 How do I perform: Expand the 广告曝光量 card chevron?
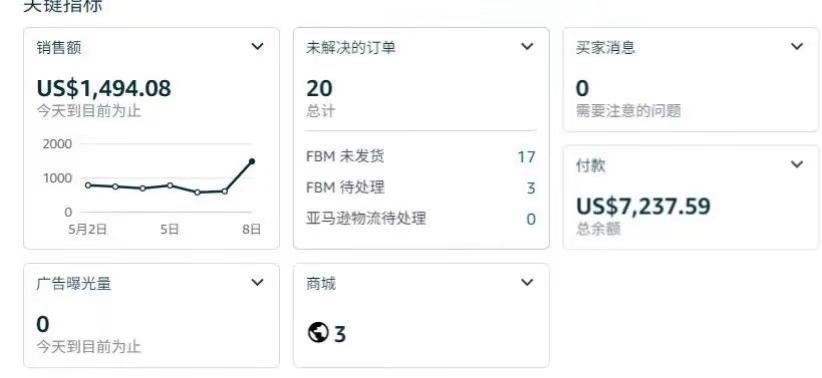coord(257,283)
